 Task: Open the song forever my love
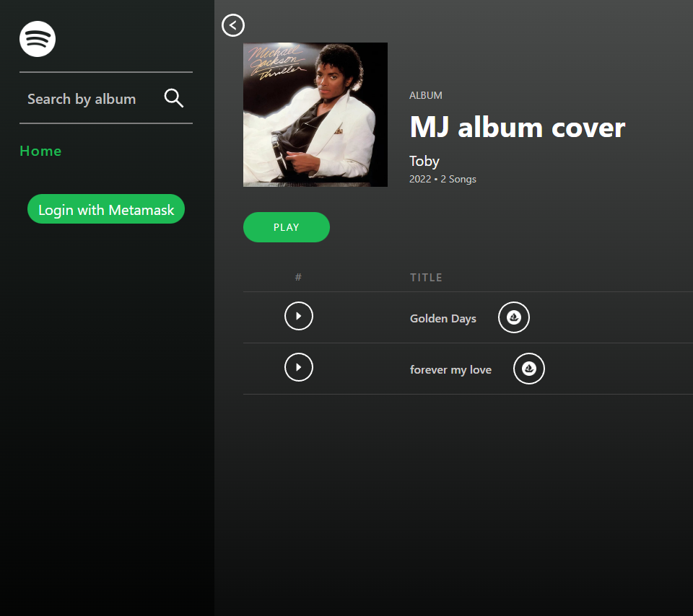pyautogui.click(x=450, y=369)
